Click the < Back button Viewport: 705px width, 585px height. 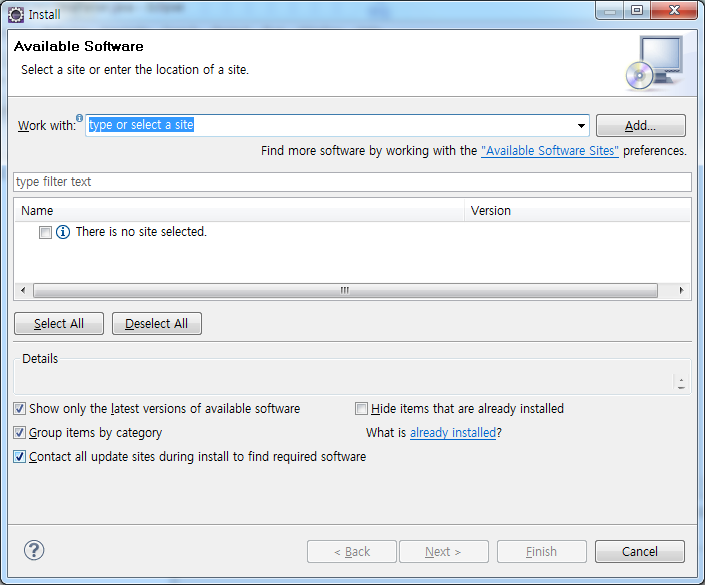pos(352,552)
